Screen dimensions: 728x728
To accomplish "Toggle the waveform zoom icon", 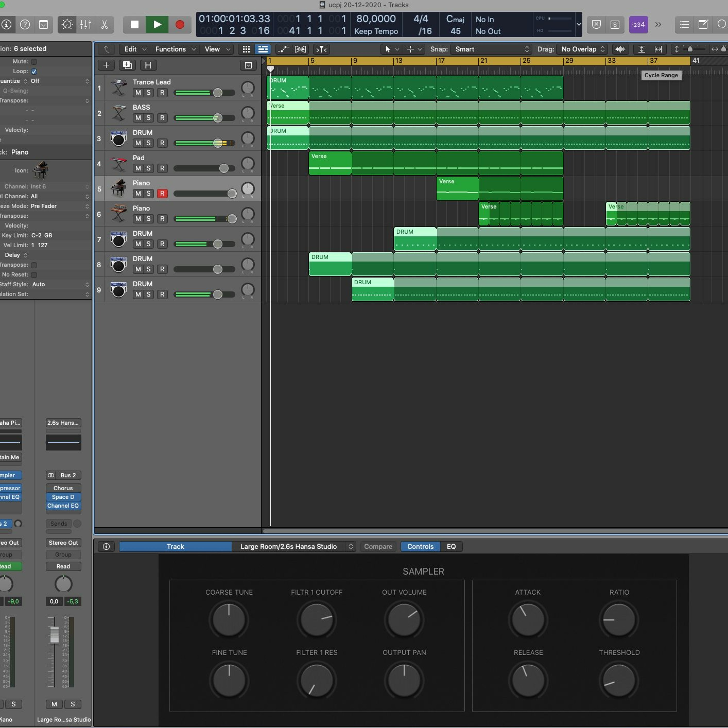I will tap(620, 49).
